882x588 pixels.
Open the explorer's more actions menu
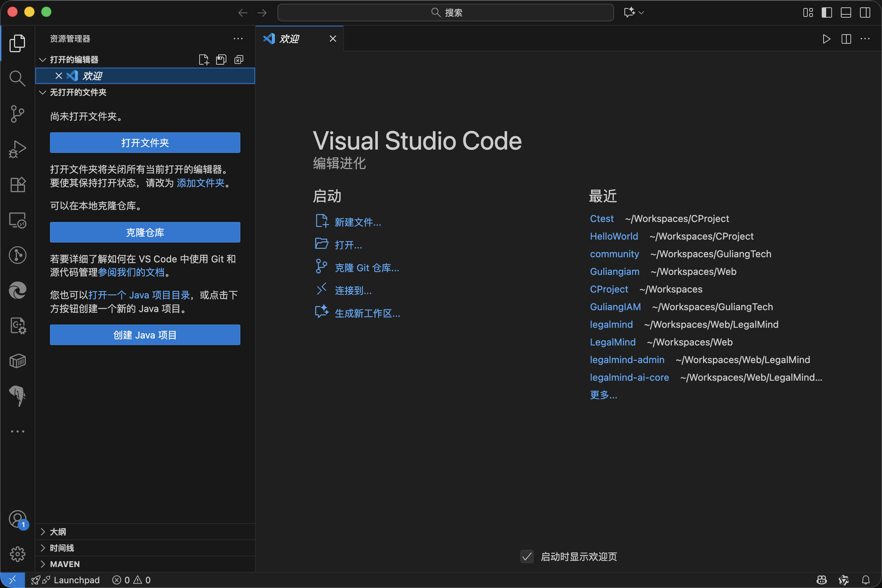point(238,39)
